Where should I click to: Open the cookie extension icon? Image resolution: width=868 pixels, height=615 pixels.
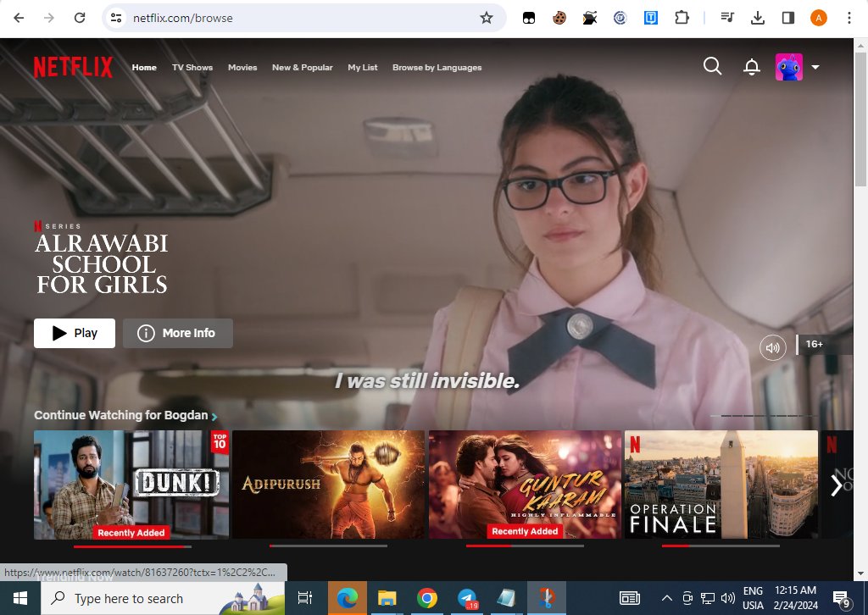point(559,19)
